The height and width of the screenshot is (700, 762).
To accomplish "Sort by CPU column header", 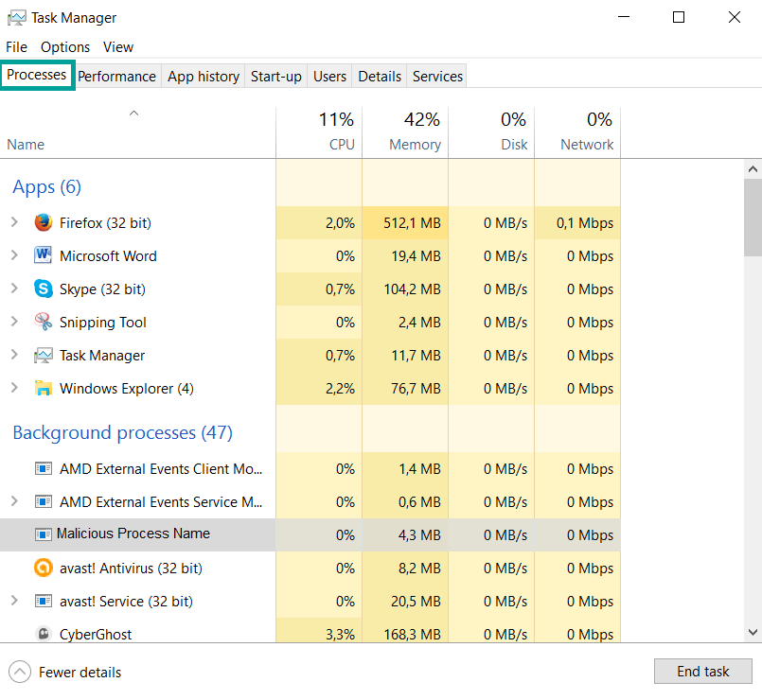I will pos(341,145).
